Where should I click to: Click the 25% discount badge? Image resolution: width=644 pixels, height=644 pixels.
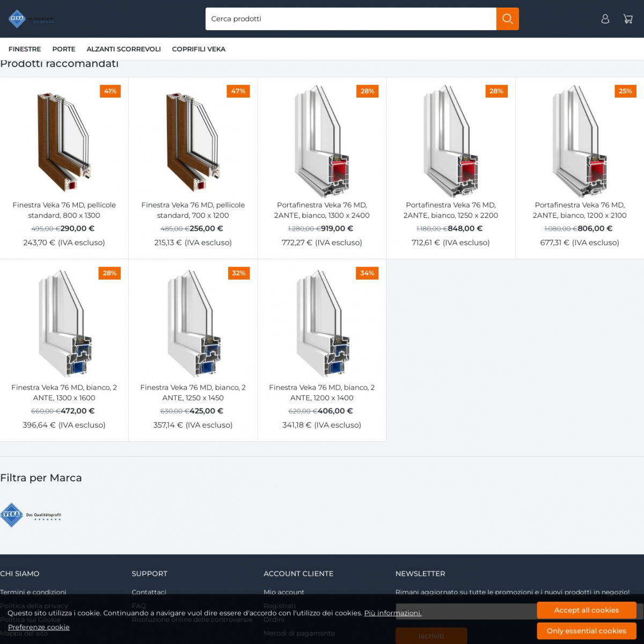pos(625,91)
